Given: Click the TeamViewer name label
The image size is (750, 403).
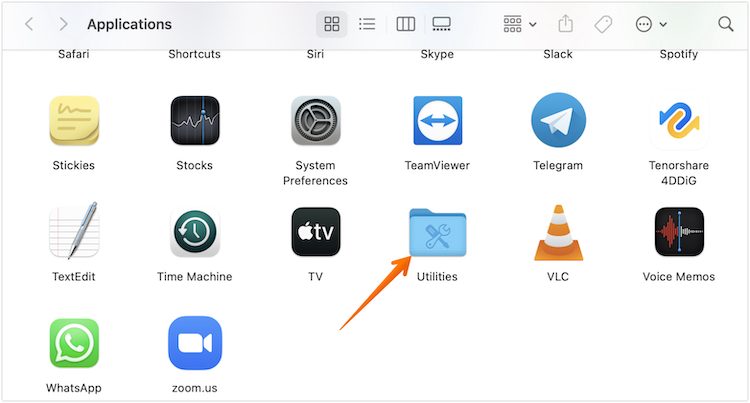Looking at the screenshot, I should click(437, 165).
